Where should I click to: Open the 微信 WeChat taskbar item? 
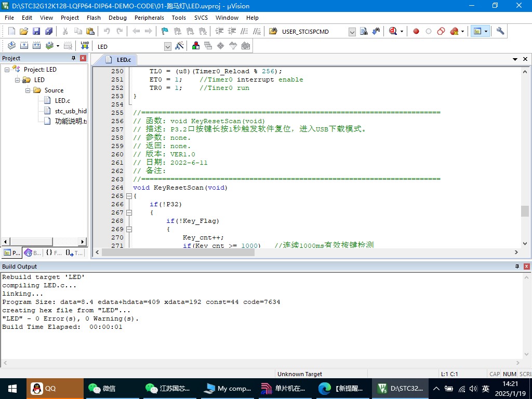112,389
